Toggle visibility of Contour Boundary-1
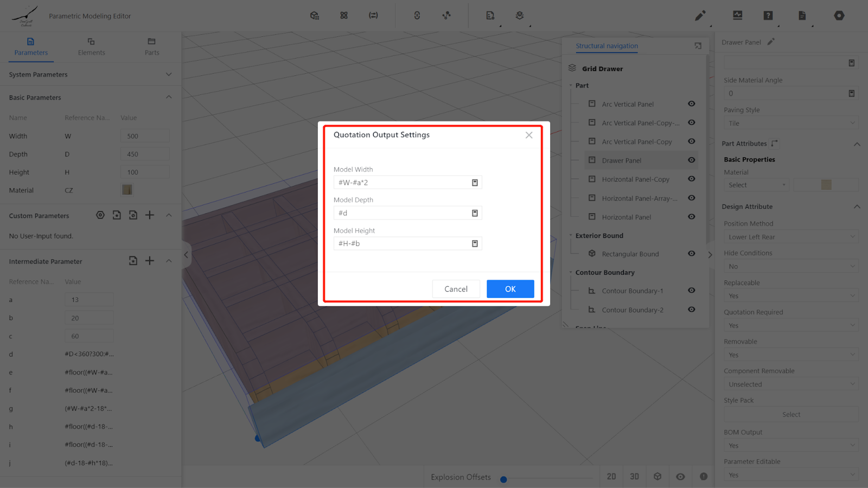This screenshot has width=868, height=488. coord(692,291)
